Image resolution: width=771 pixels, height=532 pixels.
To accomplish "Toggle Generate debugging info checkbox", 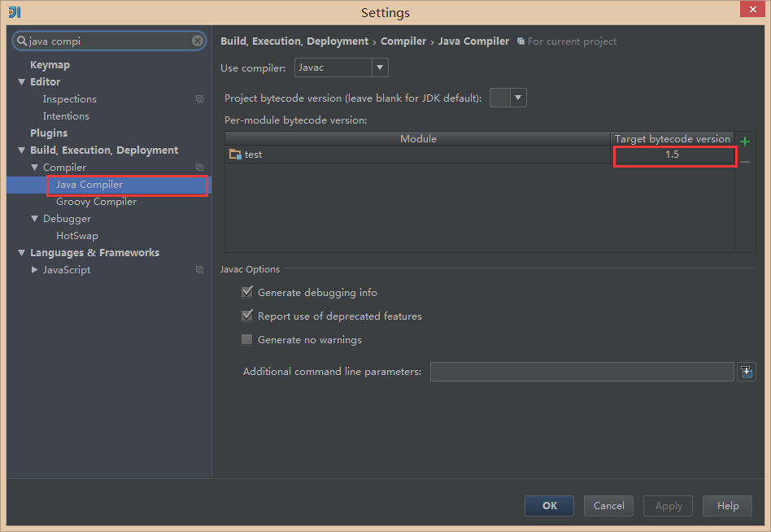I will point(247,292).
